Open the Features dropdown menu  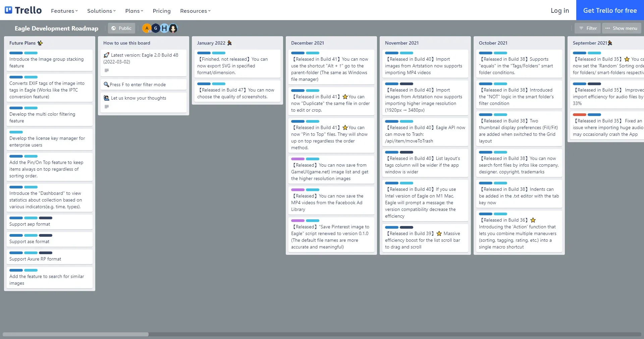[x=64, y=11]
